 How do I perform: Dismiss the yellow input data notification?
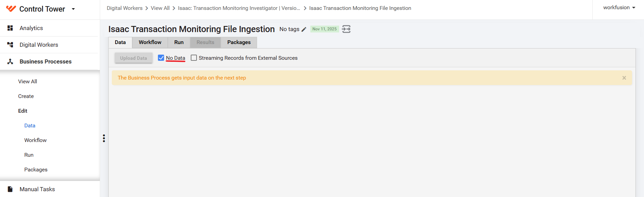624,78
